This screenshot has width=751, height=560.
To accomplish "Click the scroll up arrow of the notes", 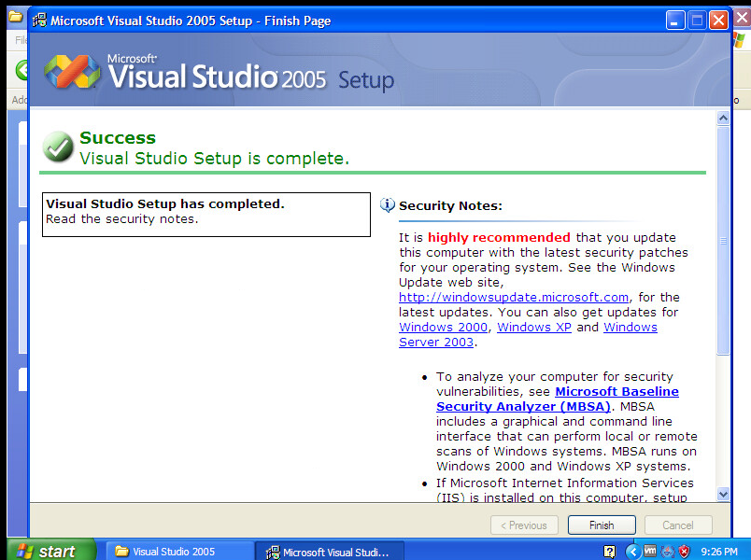I will click(x=723, y=118).
